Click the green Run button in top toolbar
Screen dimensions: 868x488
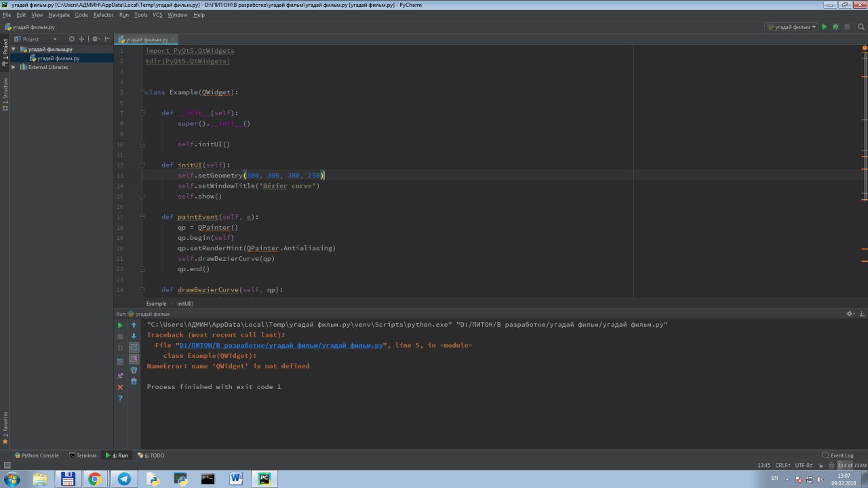pos(825,27)
